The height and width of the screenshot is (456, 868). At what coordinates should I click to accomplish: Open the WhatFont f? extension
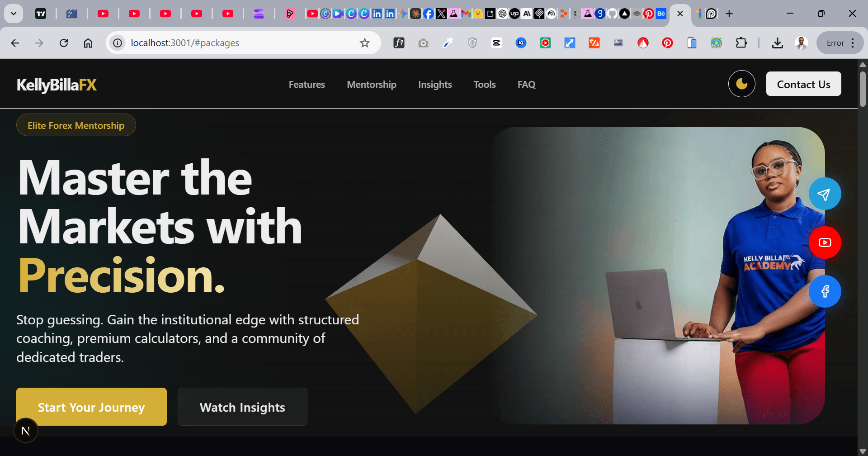[399, 43]
